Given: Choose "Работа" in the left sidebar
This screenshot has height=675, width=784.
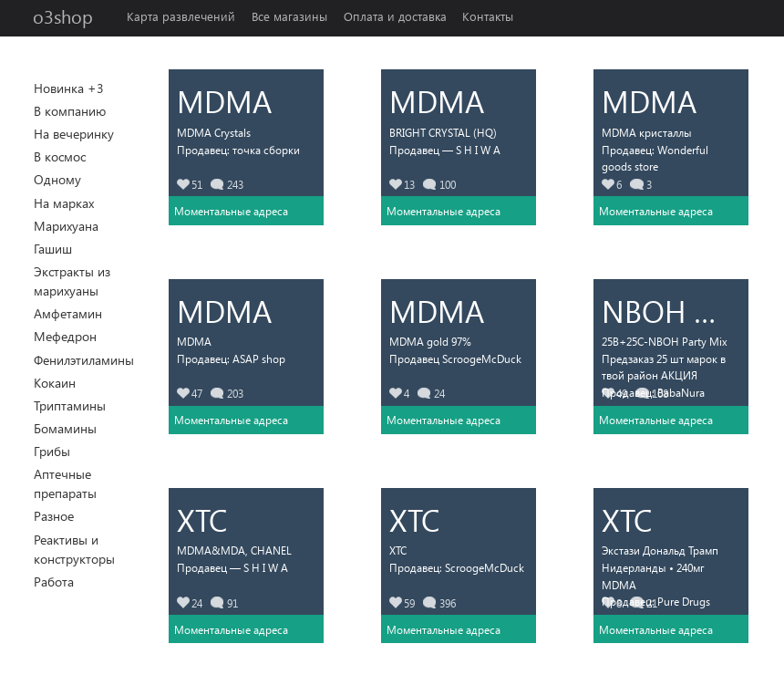Looking at the screenshot, I should [54, 582].
